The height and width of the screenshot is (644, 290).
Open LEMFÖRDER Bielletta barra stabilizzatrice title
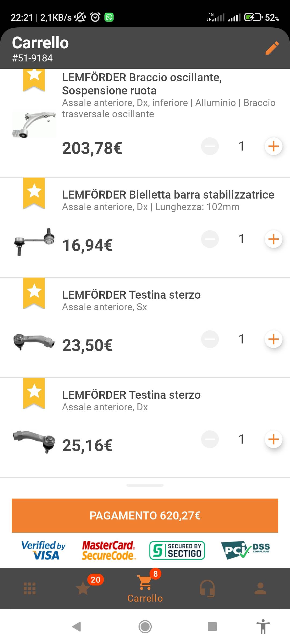(x=168, y=195)
